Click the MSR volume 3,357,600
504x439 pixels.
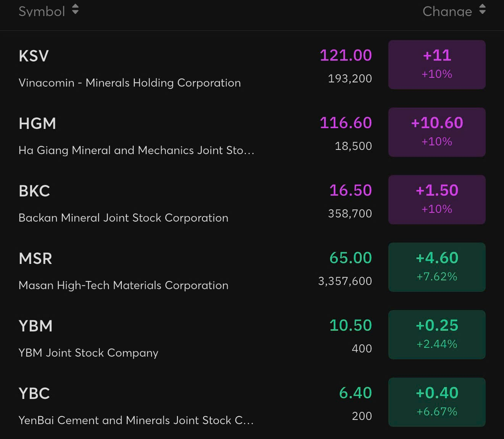[345, 281]
